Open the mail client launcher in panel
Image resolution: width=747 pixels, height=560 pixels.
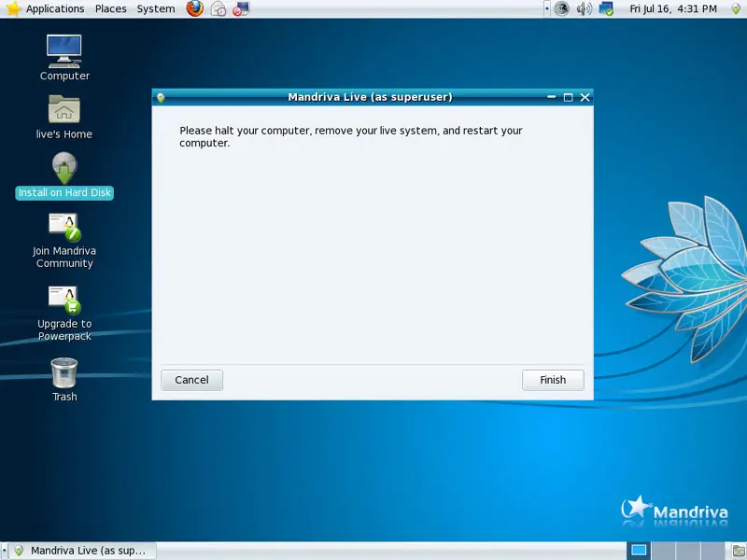point(218,8)
